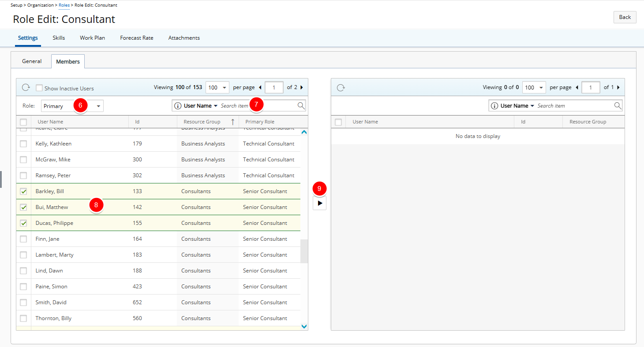Click the search magnifier in left panel
Viewport: 644px width, 347px height.
point(301,105)
